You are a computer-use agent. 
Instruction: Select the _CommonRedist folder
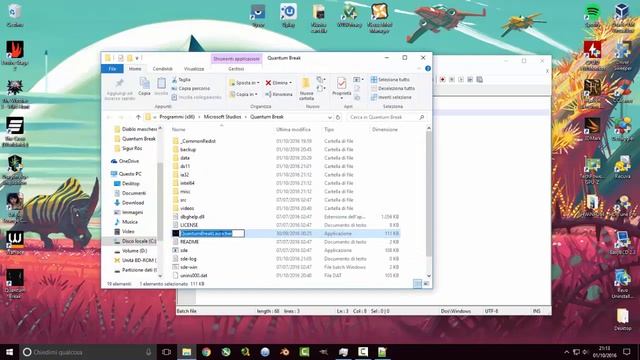[x=285, y=141]
